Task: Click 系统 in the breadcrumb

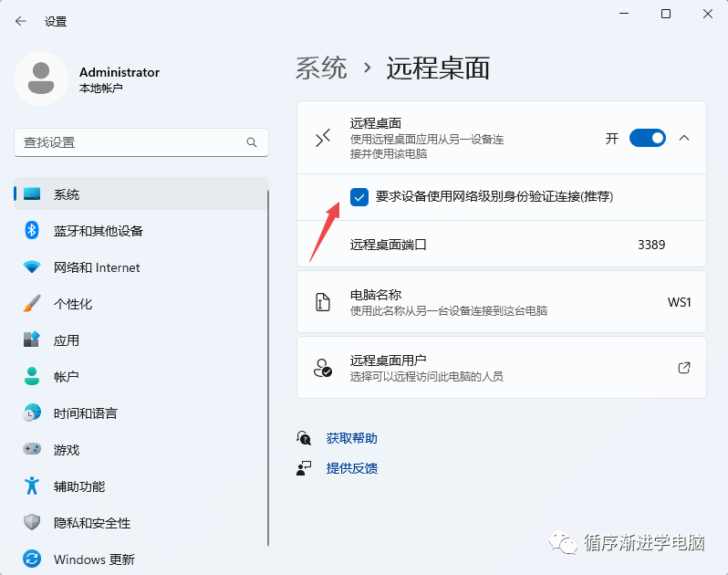Action: [x=321, y=68]
